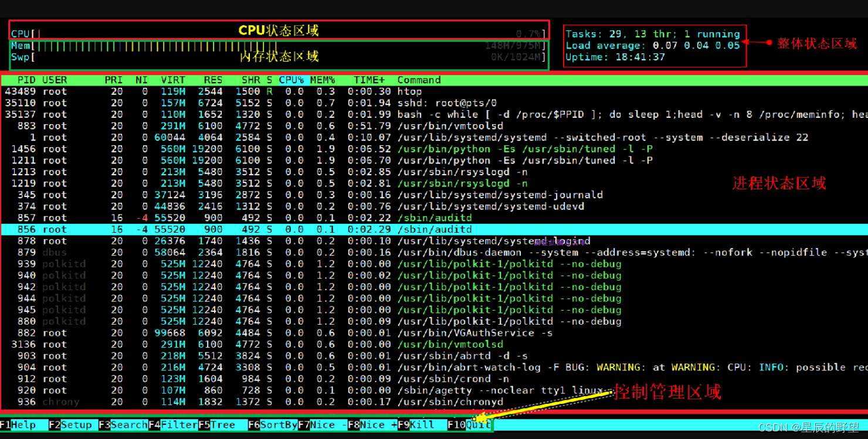Select the polkitd row, PID 945
Viewport: 868px width, 439px height.
(x=434, y=310)
